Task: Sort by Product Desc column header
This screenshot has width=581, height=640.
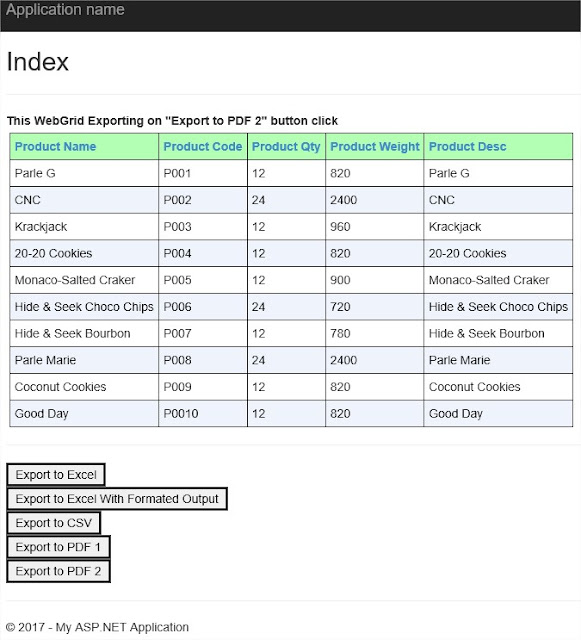Action: [x=467, y=147]
